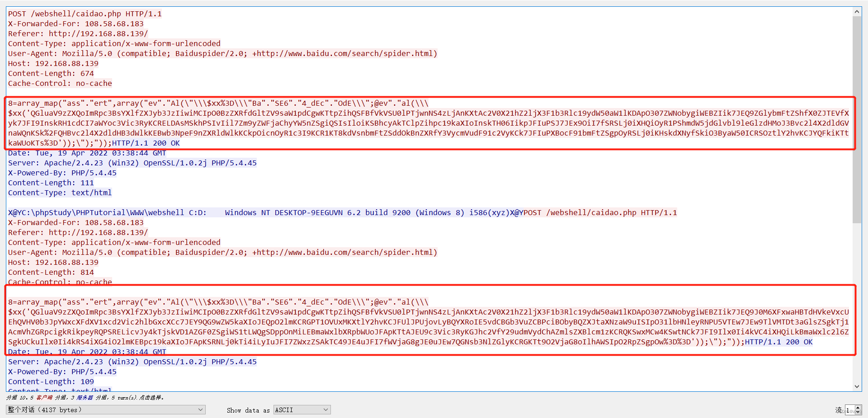Image resolution: width=868 pixels, height=418 pixels.
Task: Click the first Cache-Control: no-cache line
Action: coord(60,83)
